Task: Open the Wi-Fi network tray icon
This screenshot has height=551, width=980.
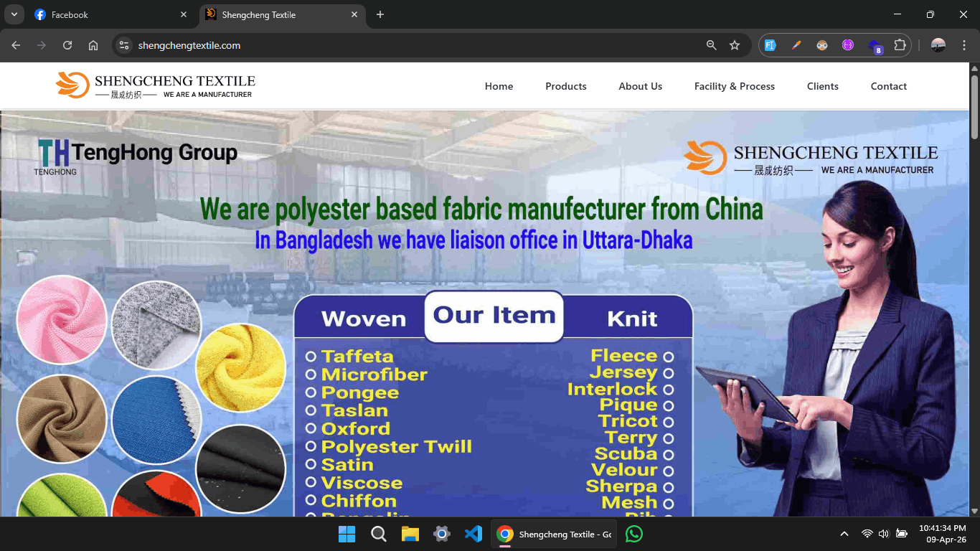Action: point(867,534)
